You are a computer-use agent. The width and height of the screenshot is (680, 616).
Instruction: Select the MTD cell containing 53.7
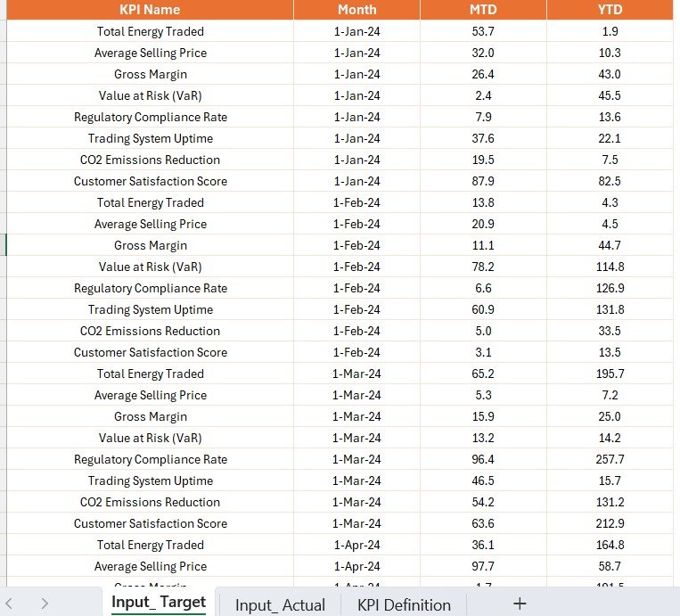(x=483, y=31)
